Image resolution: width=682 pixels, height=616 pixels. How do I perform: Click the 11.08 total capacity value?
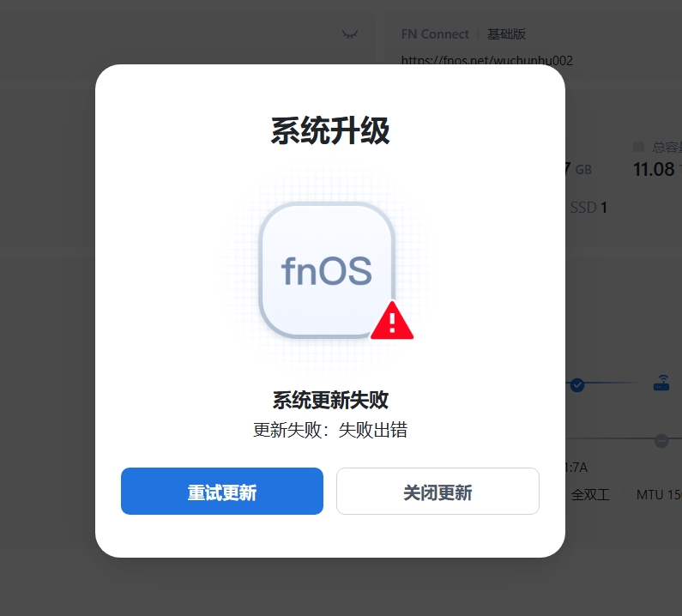pyautogui.click(x=654, y=169)
